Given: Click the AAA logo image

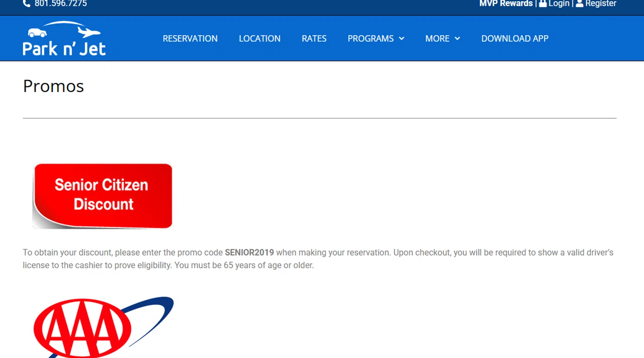Looking at the screenshot, I should pos(103,327).
